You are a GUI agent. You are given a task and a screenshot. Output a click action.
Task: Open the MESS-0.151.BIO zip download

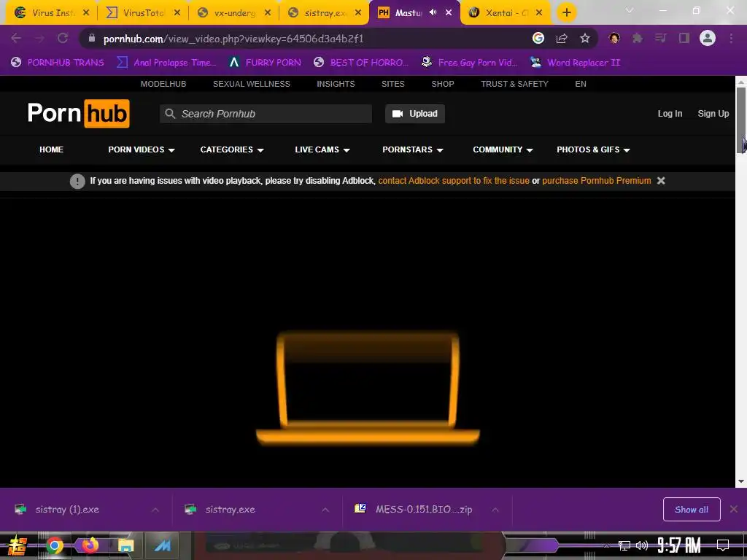[414, 510]
